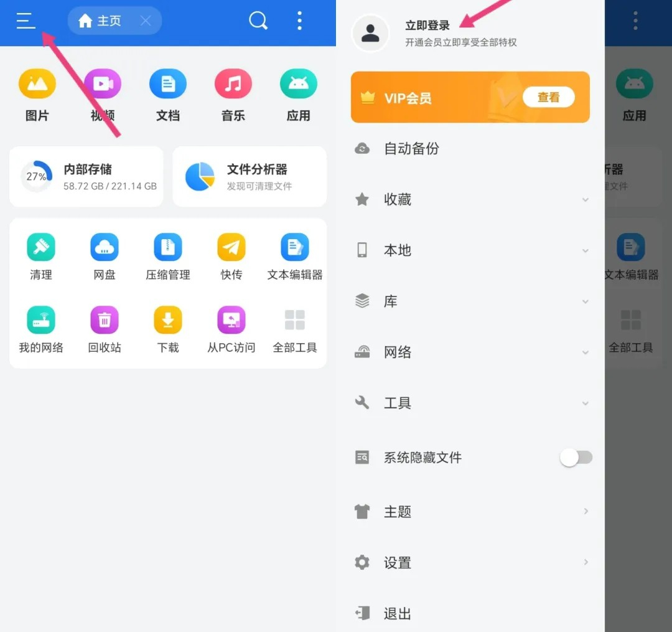This screenshot has width=672, height=632.
Task: Expand the 本地 local section
Action: pyautogui.click(x=470, y=250)
